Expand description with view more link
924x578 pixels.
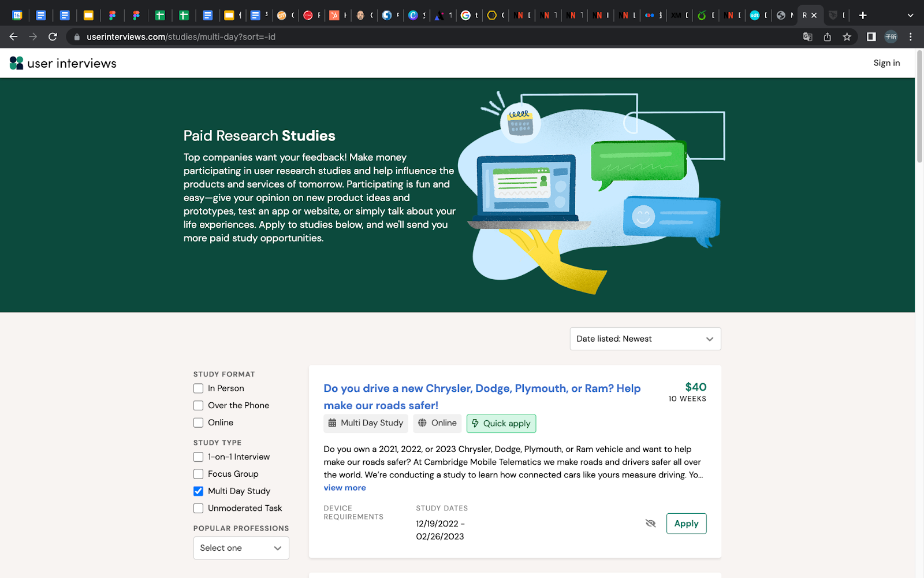344,488
